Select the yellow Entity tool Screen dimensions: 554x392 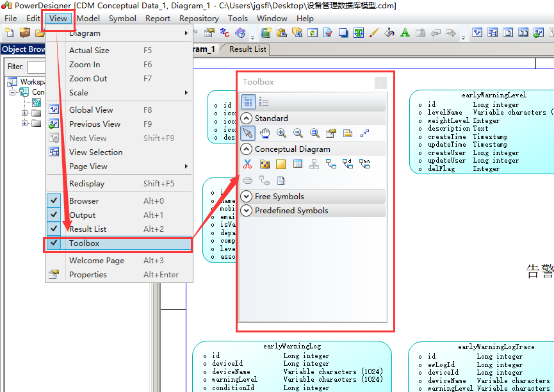(x=281, y=164)
